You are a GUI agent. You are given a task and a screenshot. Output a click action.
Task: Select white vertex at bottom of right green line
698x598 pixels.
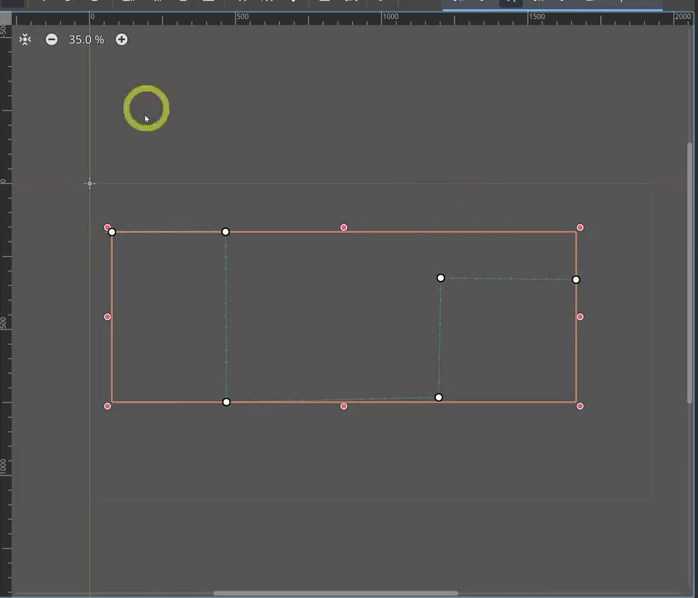(x=438, y=397)
